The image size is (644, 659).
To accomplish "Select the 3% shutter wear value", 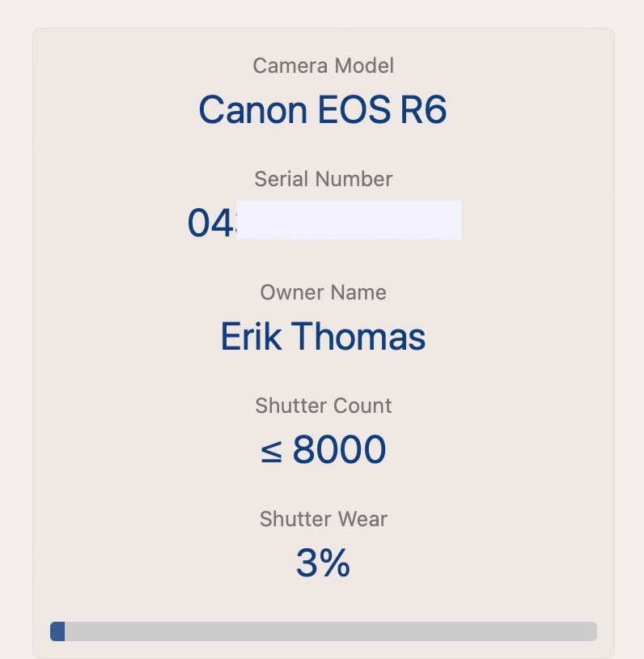I will [323, 563].
